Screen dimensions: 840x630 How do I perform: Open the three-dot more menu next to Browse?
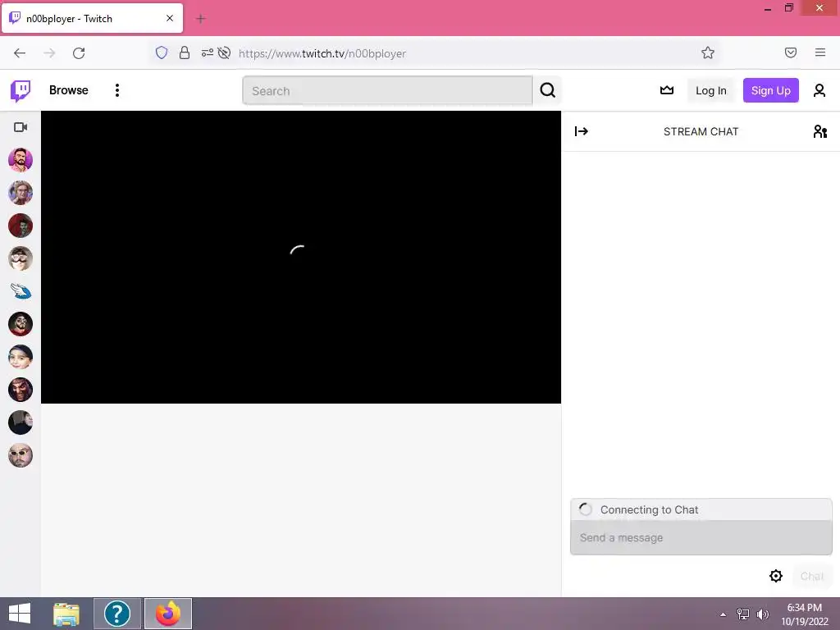[x=116, y=90]
